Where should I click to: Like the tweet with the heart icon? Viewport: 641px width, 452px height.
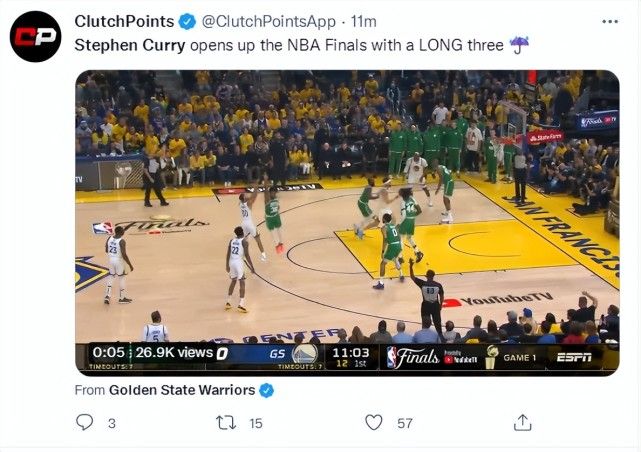pyautogui.click(x=374, y=423)
